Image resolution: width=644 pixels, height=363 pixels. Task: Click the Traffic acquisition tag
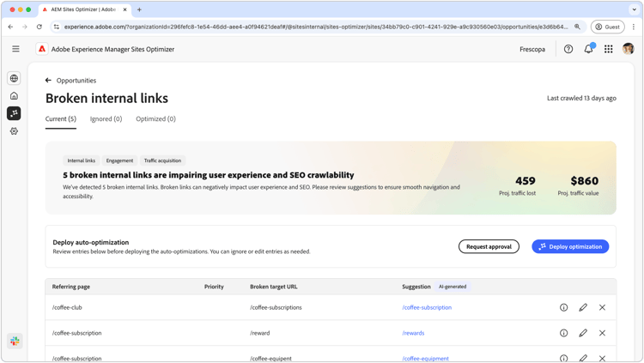pos(162,160)
